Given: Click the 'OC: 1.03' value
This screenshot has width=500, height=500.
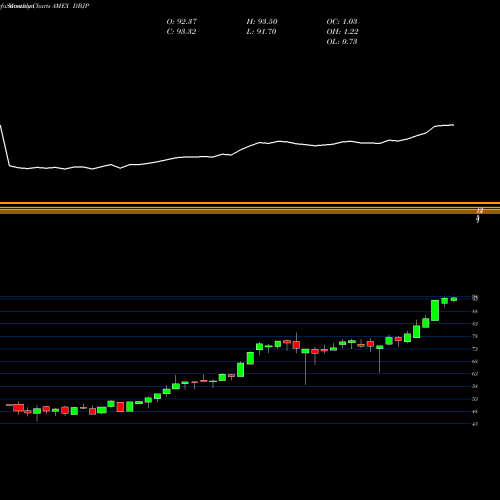Looking at the screenshot, I should click(342, 22).
